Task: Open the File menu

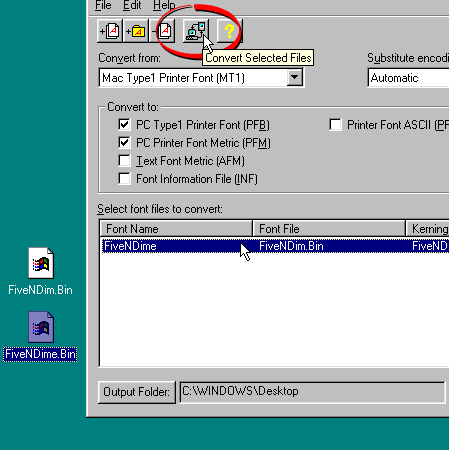Action: [x=103, y=5]
